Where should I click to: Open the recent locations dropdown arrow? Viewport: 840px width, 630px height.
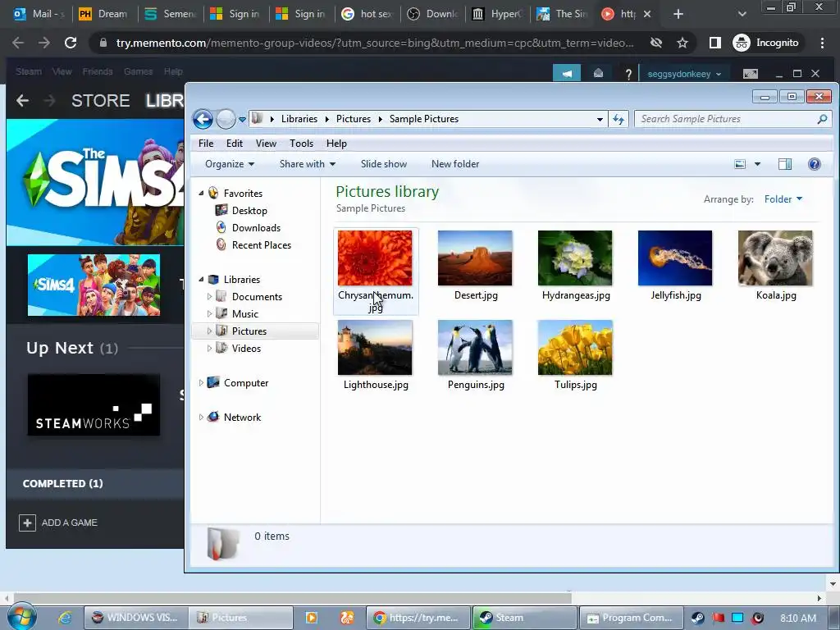[x=242, y=120]
